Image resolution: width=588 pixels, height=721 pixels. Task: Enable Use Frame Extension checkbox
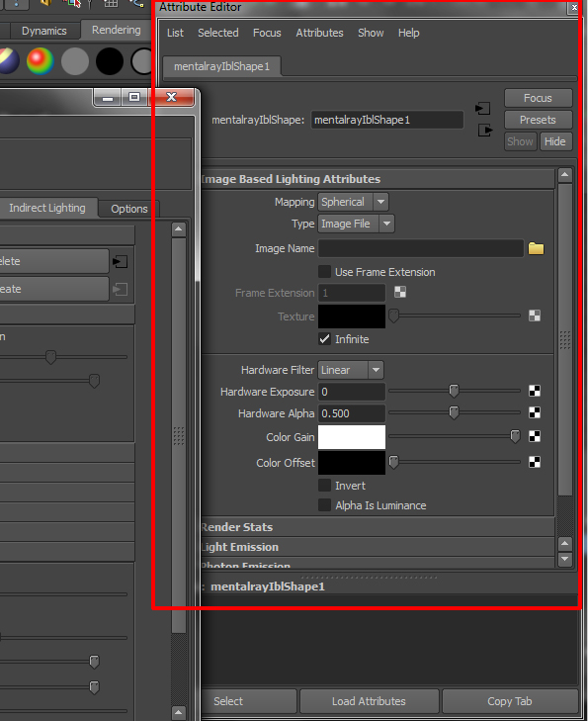[324, 271]
